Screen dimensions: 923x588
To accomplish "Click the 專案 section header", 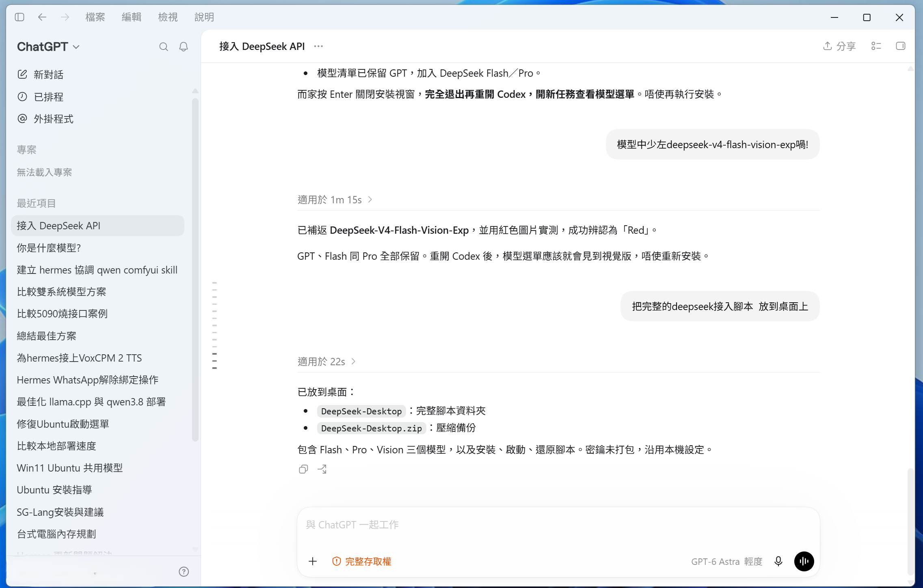I will 27,150.
